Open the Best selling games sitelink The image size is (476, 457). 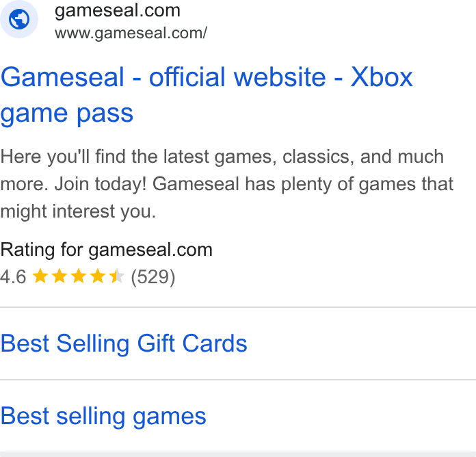pyautogui.click(x=103, y=416)
